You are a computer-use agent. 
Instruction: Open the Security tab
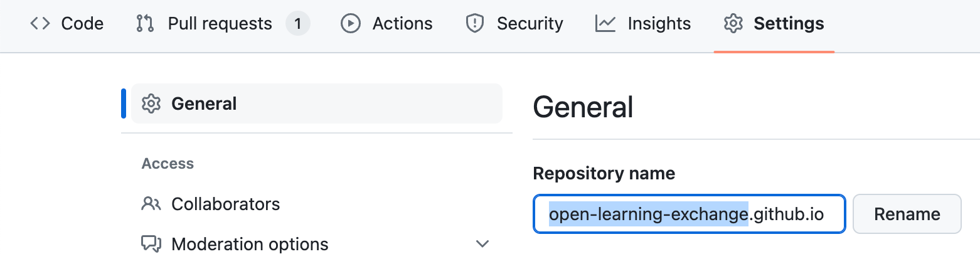[x=530, y=24]
